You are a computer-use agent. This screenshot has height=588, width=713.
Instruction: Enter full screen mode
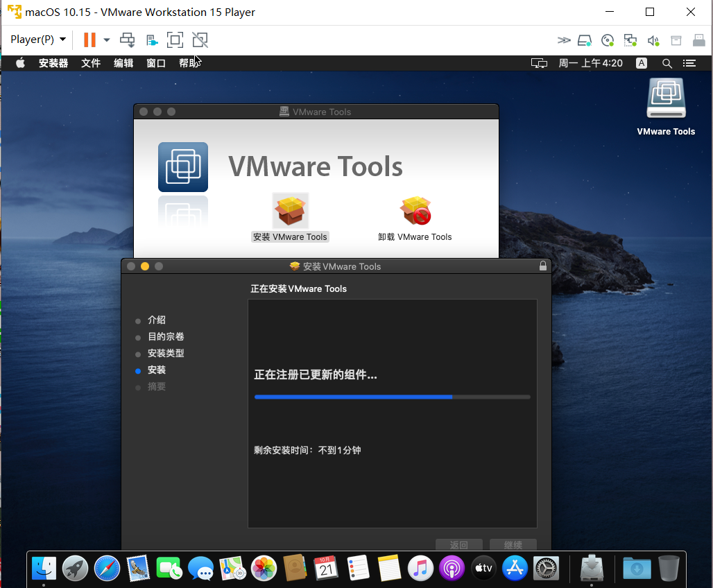175,40
